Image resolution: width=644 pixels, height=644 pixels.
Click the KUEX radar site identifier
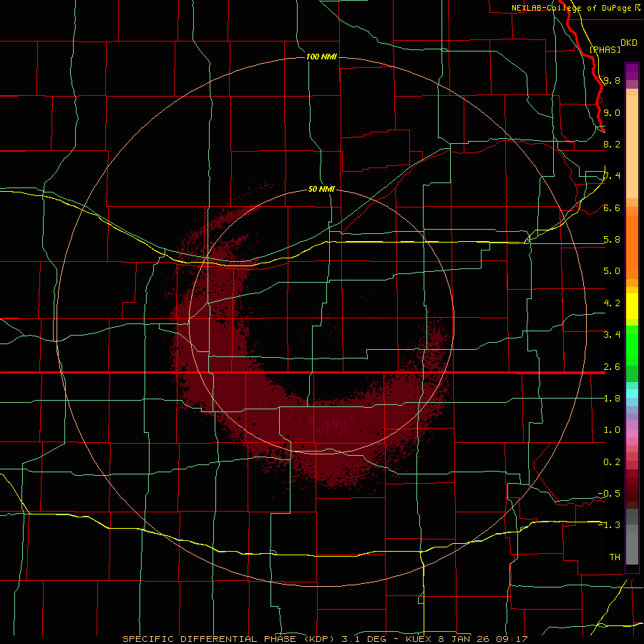[x=418, y=639]
